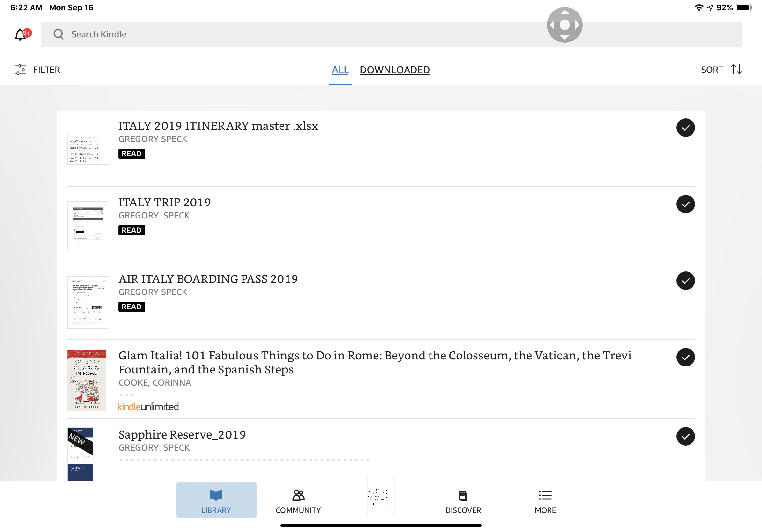Tap the search magnifier icon
The image size is (762, 532).
[x=58, y=34]
